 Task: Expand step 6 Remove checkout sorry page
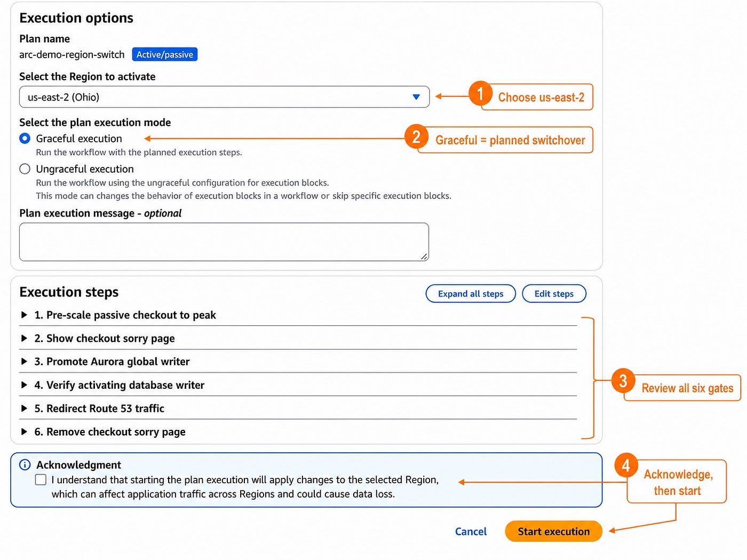[298, 432]
